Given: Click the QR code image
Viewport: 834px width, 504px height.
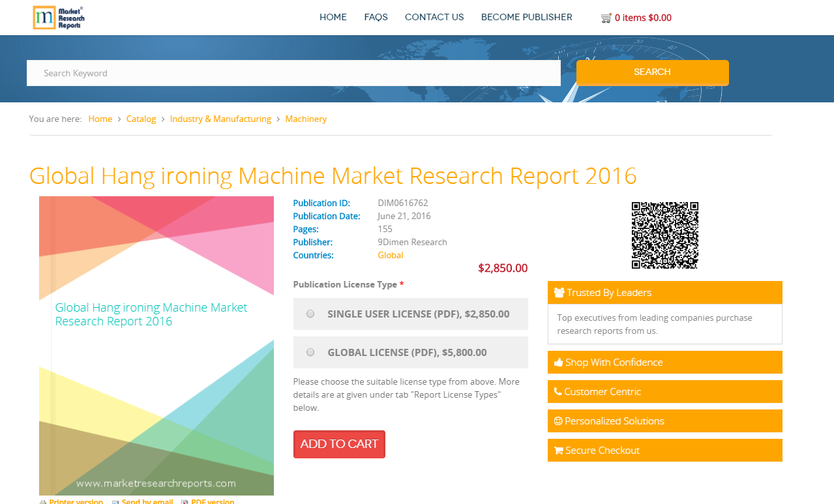Looking at the screenshot, I should pyautogui.click(x=665, y=235).
